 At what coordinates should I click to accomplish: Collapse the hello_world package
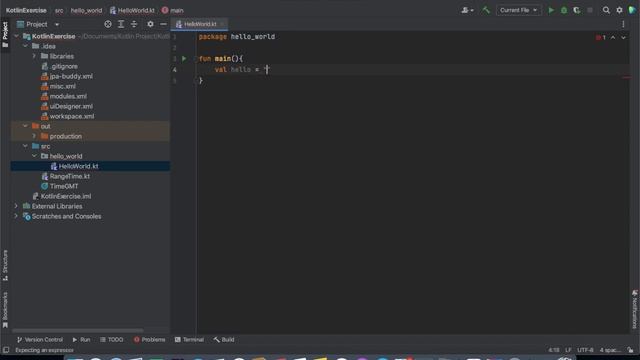click(34, 156)
